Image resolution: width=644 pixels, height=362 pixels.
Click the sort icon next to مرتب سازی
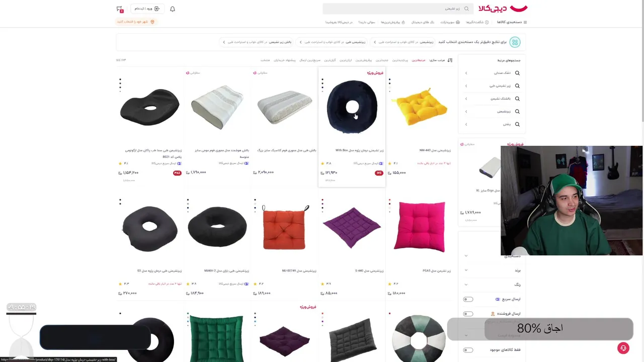(x=450, y=60)
